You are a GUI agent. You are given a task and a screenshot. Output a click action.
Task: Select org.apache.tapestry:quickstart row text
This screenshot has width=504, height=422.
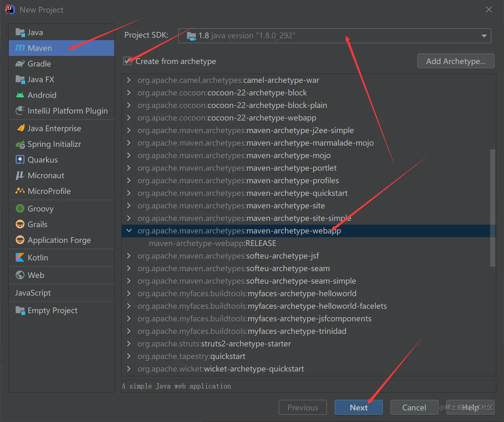click(191, 356)
